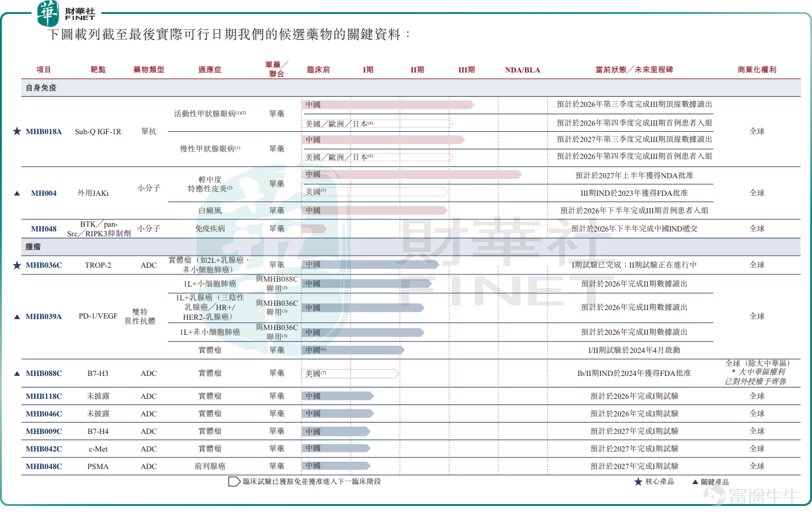Select the 適應症 column header

coord(210,70)
